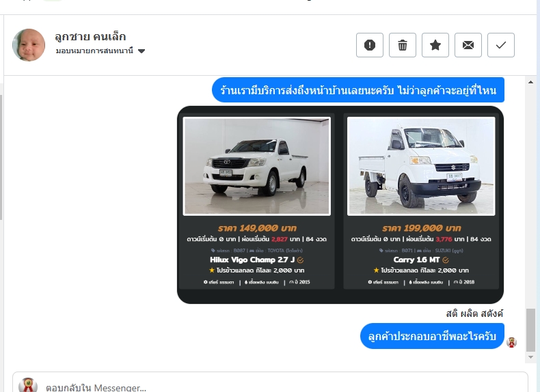Open the Suzuki Carry truck photo
The width and height of the screenshot is (540, 392).
[x=421, y=166]
